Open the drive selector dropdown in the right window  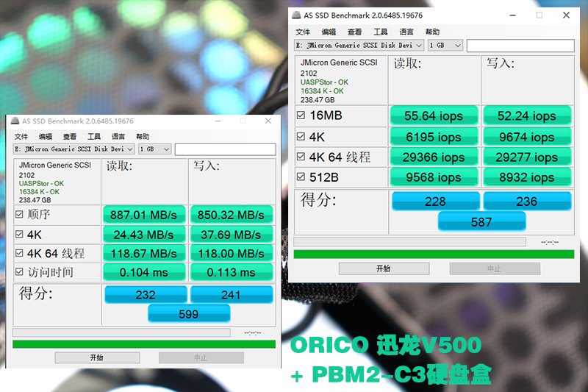click(x=359, y=46)
